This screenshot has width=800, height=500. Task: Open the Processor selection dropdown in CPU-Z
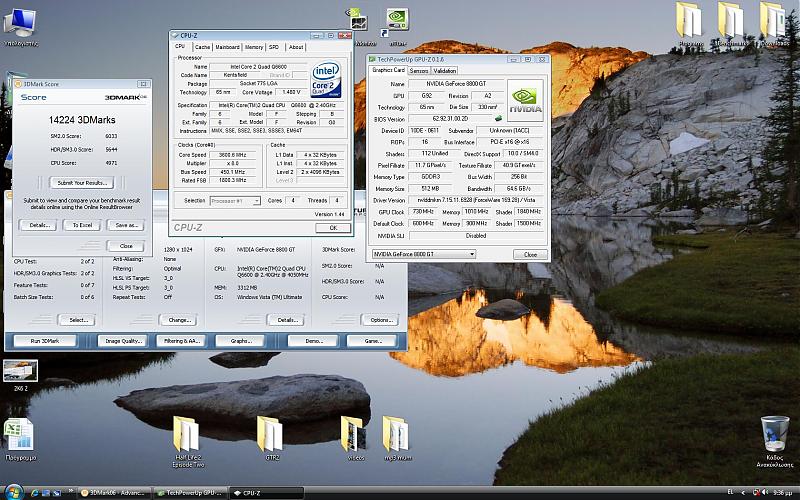tap(235, 201)
